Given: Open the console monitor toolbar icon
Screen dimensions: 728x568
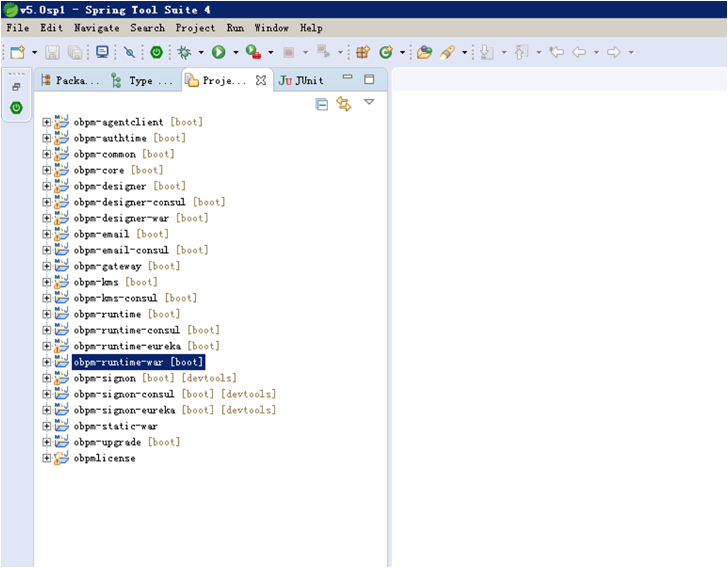Looking at the screenshot, I should tap(102, 52).
